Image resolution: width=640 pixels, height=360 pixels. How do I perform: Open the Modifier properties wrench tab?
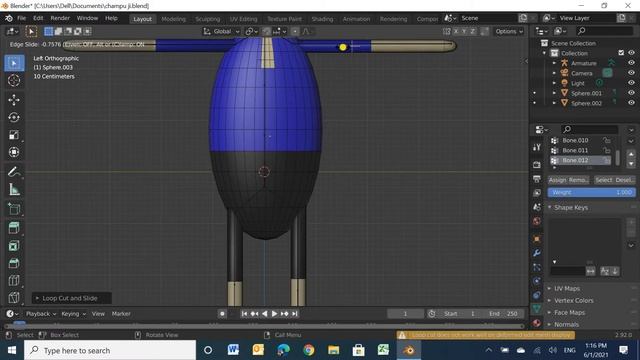pyautogui.click(x=537, y=253)
